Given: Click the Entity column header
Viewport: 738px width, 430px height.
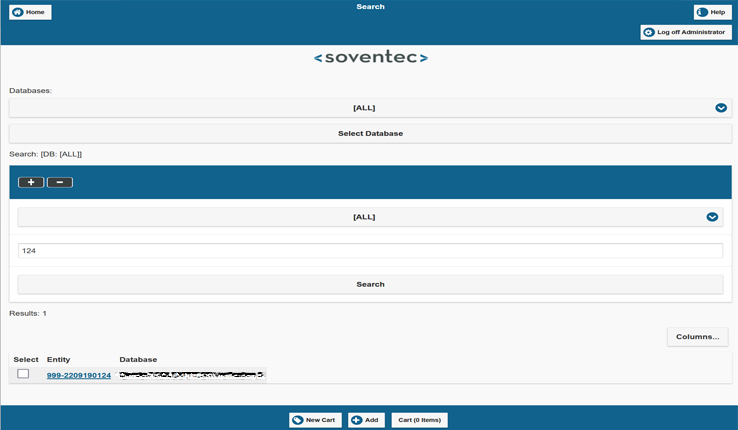Looking at the screenshot, I should 58,359.
